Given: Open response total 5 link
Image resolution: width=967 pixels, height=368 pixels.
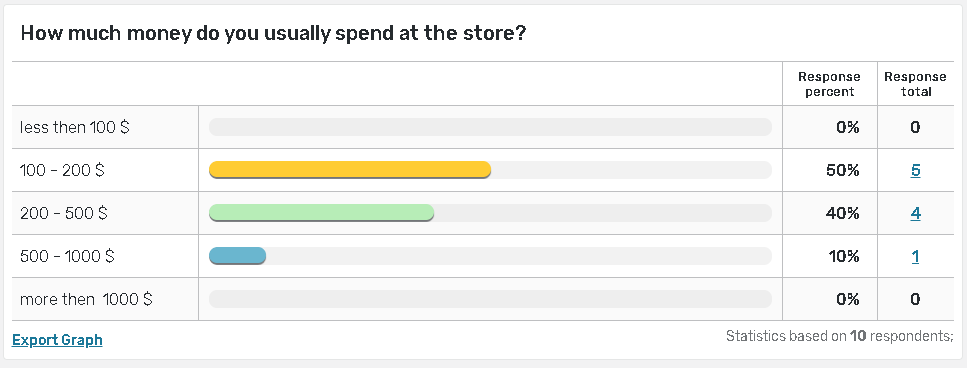Looking at the screenshot, I should coord(915,170).
